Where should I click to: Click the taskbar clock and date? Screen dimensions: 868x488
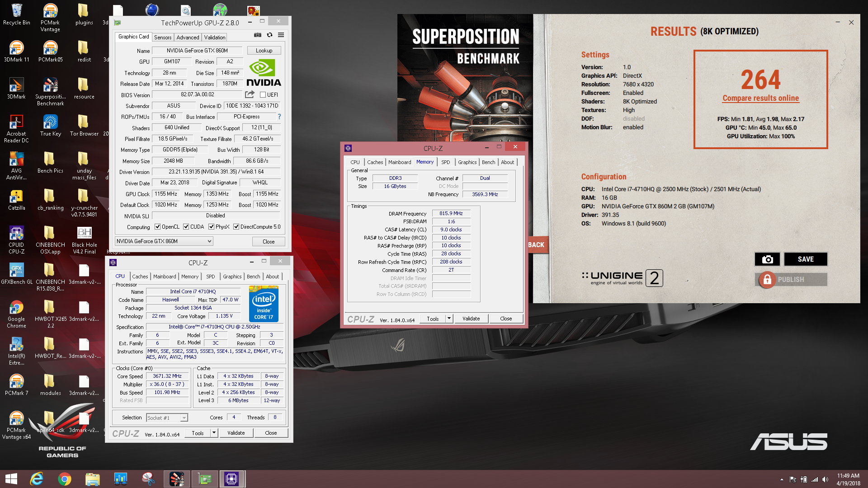[x=848, y=479]
